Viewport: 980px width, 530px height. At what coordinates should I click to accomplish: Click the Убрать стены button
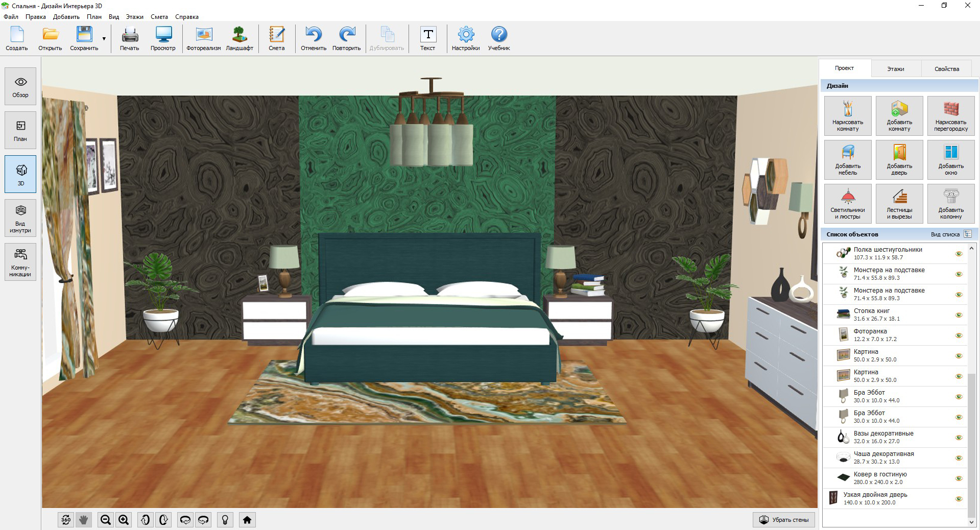(x=784, y=520)
